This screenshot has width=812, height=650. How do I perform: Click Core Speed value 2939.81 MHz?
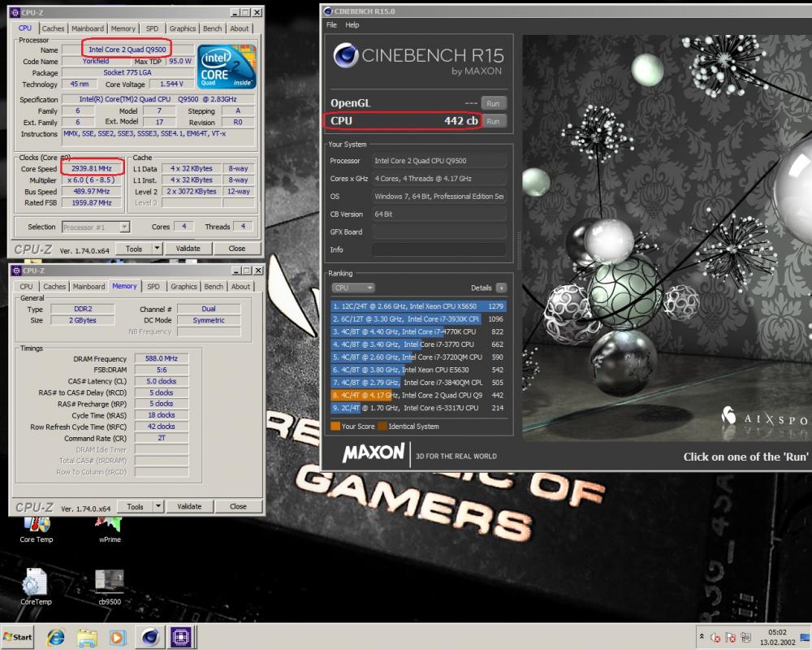click(x=92, y=168)
